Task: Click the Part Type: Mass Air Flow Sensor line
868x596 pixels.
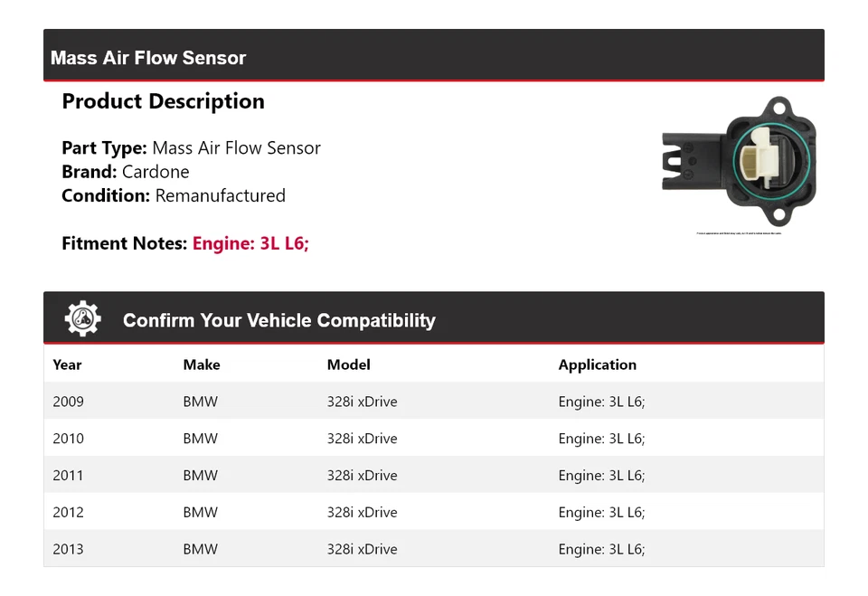Action: pyautogui.click(x=191, y=148)
